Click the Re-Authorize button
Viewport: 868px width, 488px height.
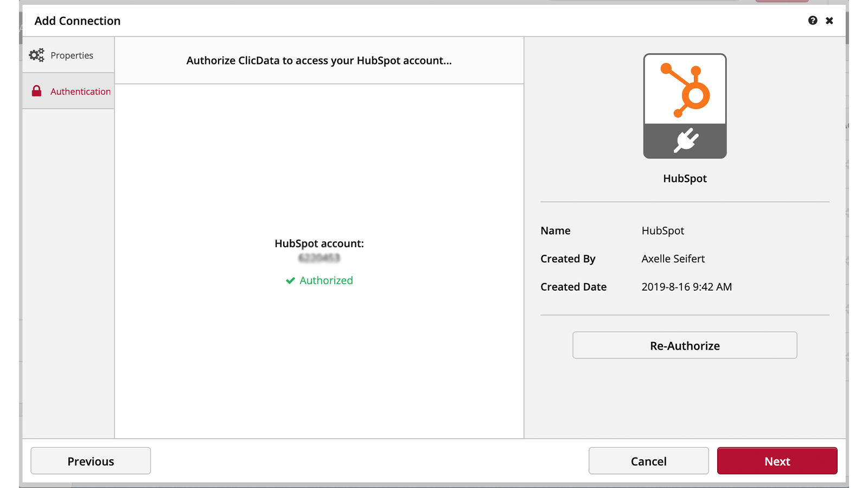point(684,345)
